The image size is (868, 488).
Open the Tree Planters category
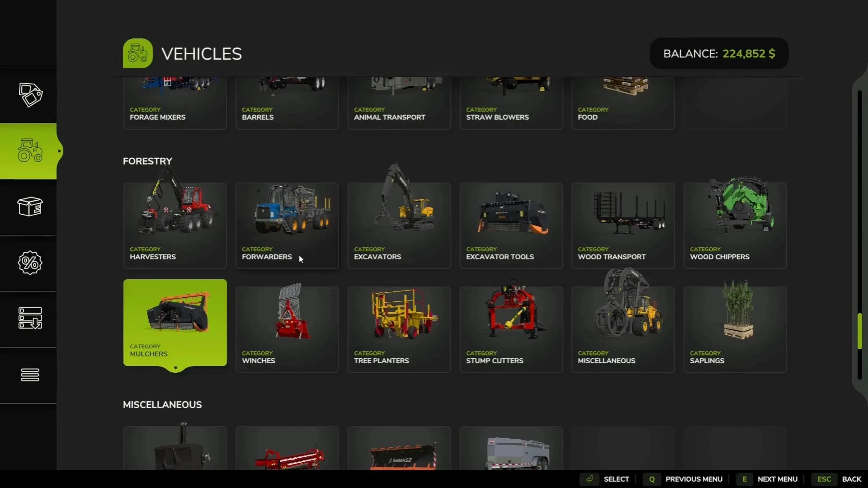tap(399, 330)
